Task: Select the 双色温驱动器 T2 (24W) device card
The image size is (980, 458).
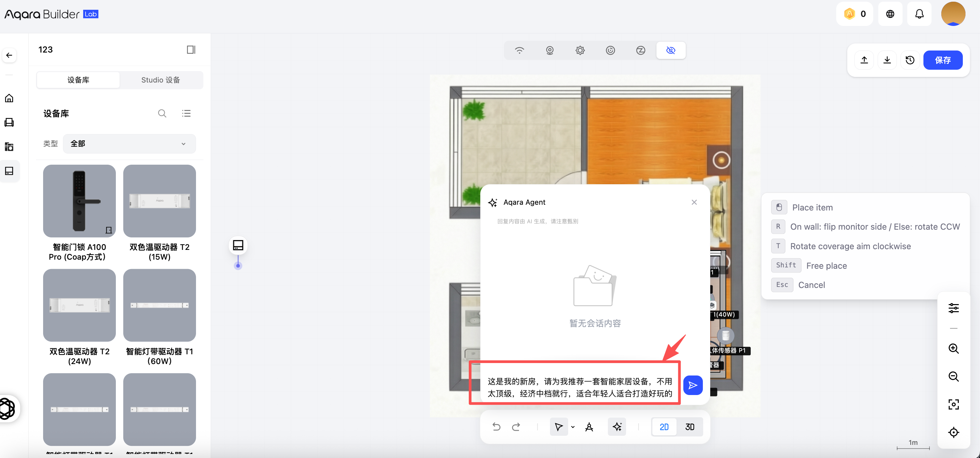Action: pos(79,317)
